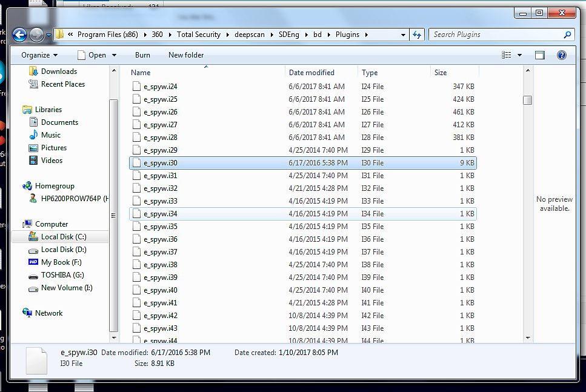Click the Open toolbar button

pos(92,55)
